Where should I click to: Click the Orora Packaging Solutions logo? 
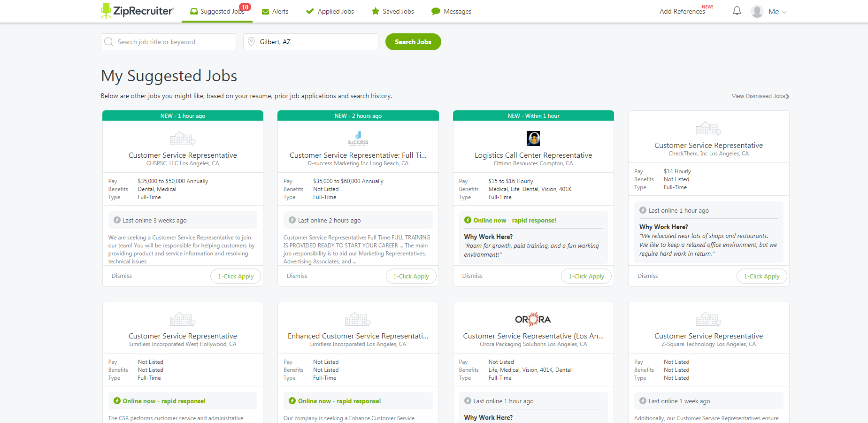pyautogui.click(x=533, y=319)
